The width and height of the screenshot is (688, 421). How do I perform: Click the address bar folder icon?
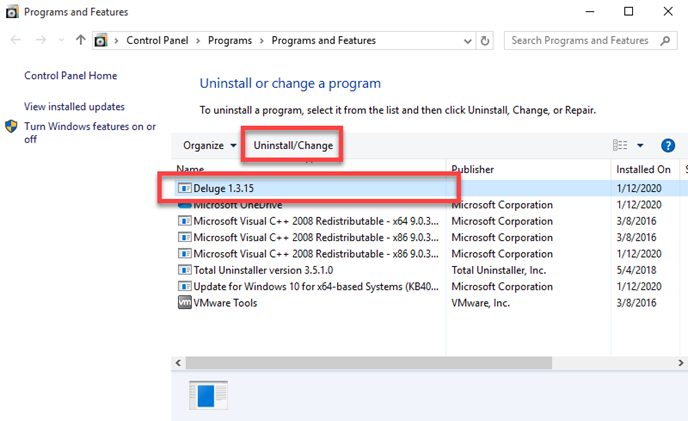click(x=101, y=41)
